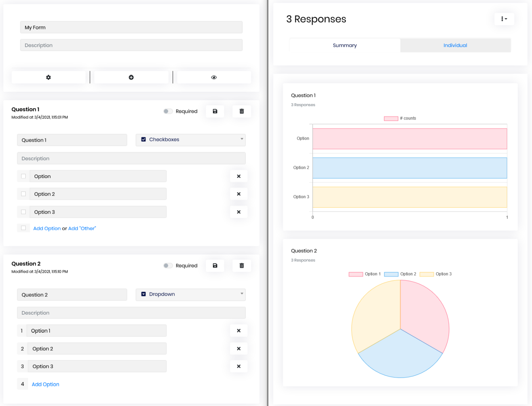The width and height of the screenshot is (532, 406).
Task: Remove Option 2 from Question 1
Action: tap(239, 194)
